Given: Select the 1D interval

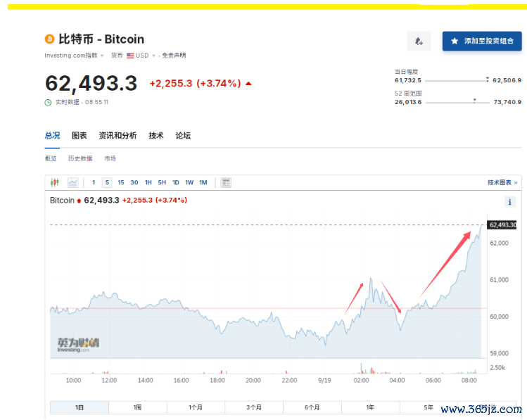Looking at the screenshot, I should [x=176, y=182].
